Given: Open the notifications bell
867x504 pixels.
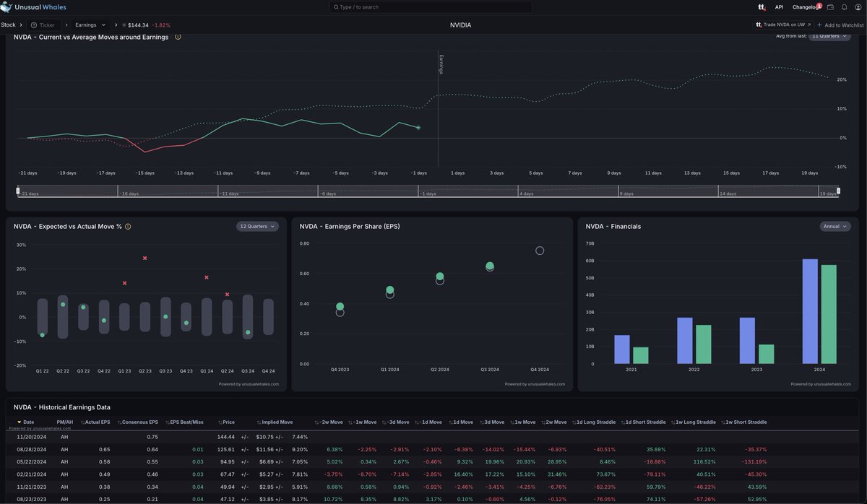Looking at the screenshot, I should pos(844,7).
